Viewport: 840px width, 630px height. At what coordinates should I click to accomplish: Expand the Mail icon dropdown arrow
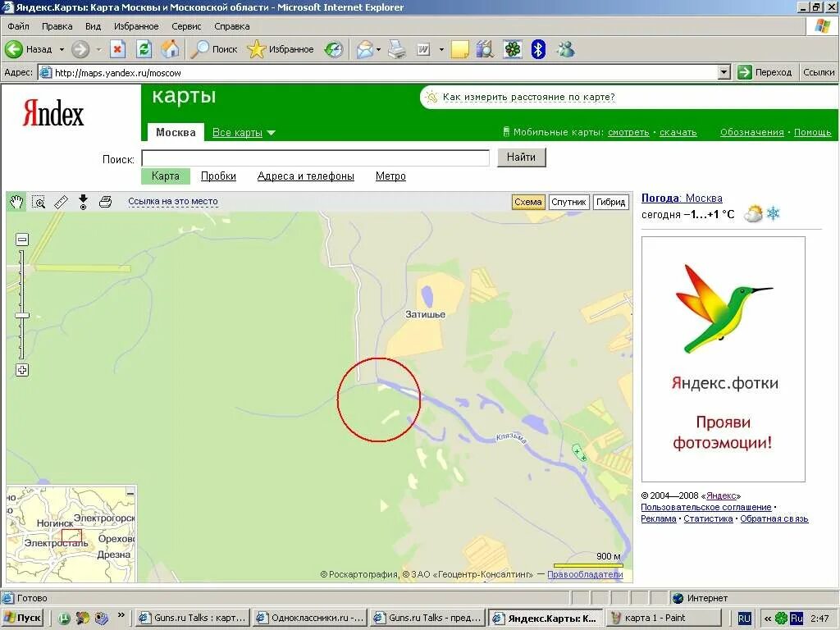pyautogui.click(x=379, y=49)
